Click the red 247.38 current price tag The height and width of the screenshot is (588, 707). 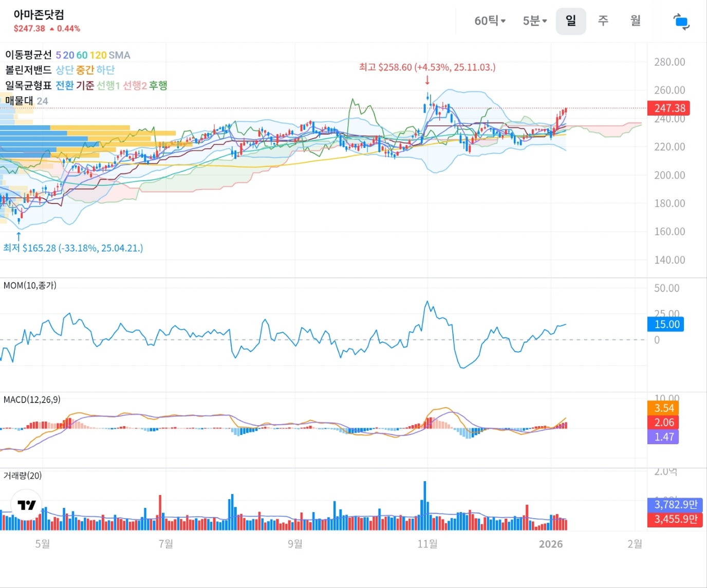[x=669, y=108]
